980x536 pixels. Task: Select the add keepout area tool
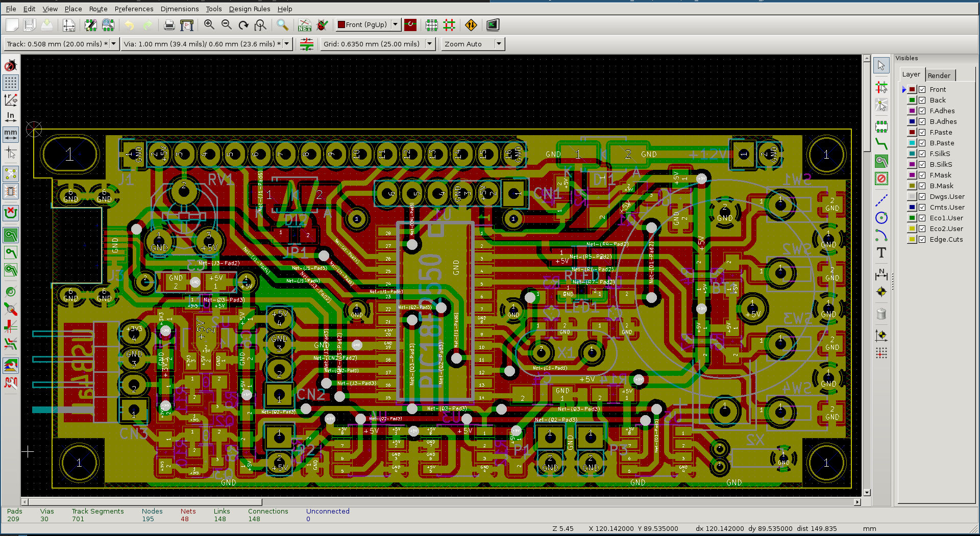[x=881, y=178]
